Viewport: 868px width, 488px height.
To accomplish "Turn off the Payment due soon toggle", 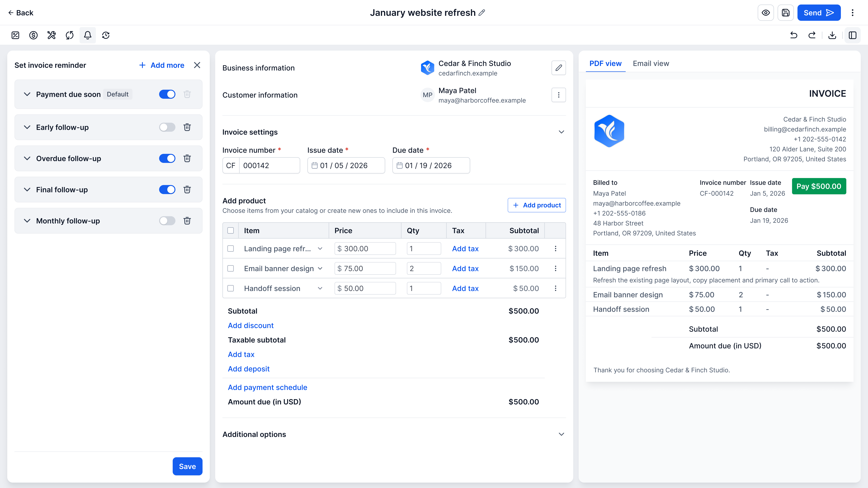I will point(167,94).
